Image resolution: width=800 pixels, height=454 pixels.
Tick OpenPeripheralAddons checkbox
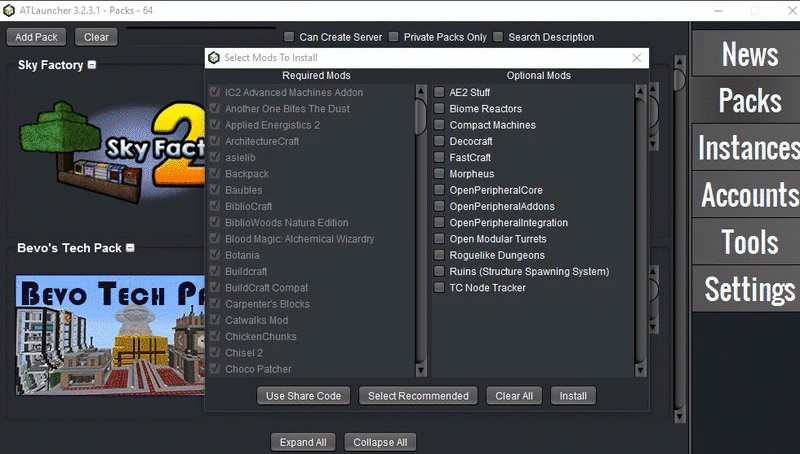pos(439,206)
